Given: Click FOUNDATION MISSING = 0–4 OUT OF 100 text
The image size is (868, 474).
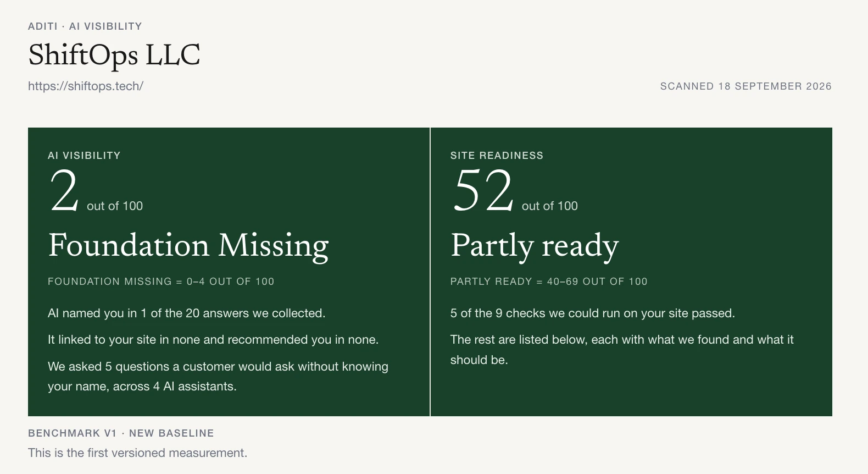Looking at the screenshot, I should coord(161,281).
